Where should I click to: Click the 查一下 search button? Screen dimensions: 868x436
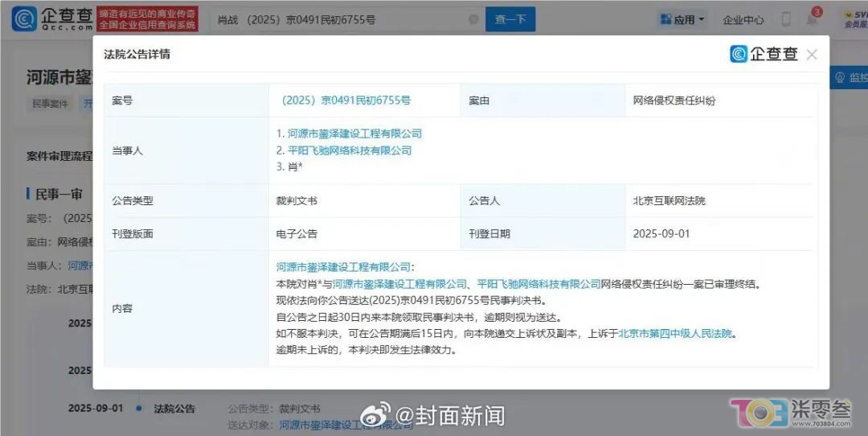coord(510,19)
